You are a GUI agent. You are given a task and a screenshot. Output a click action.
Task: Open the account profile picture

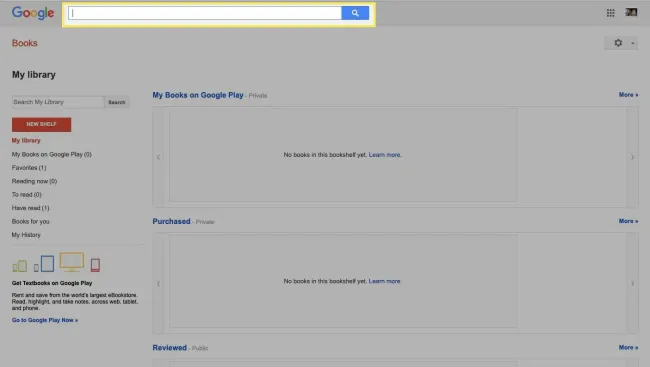[631, 12]
